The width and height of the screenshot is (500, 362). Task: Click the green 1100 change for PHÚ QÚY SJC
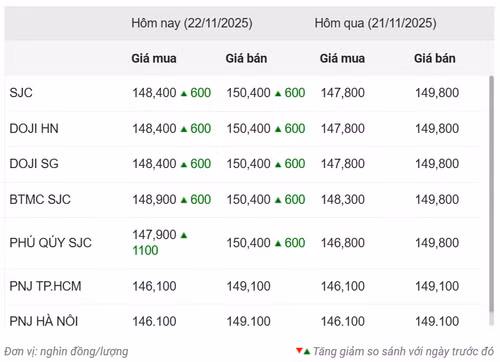pyautogui.click(x=145, y=250)
